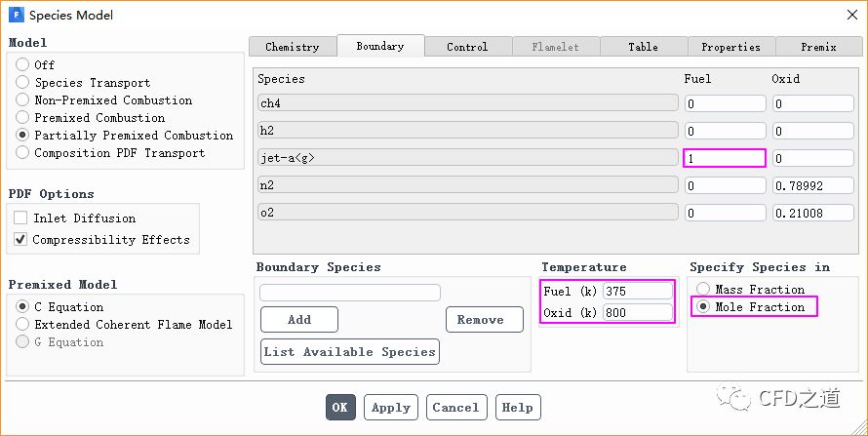
Task: Select Extended Coherent Flame Model
Action: pyautogui.click(x=22, y=325)
